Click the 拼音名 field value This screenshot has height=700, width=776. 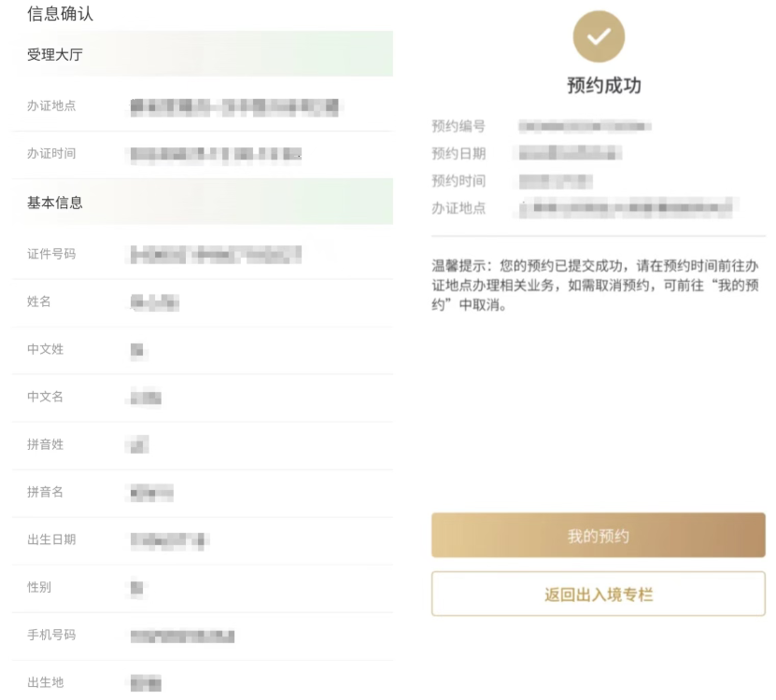[152, 493]
